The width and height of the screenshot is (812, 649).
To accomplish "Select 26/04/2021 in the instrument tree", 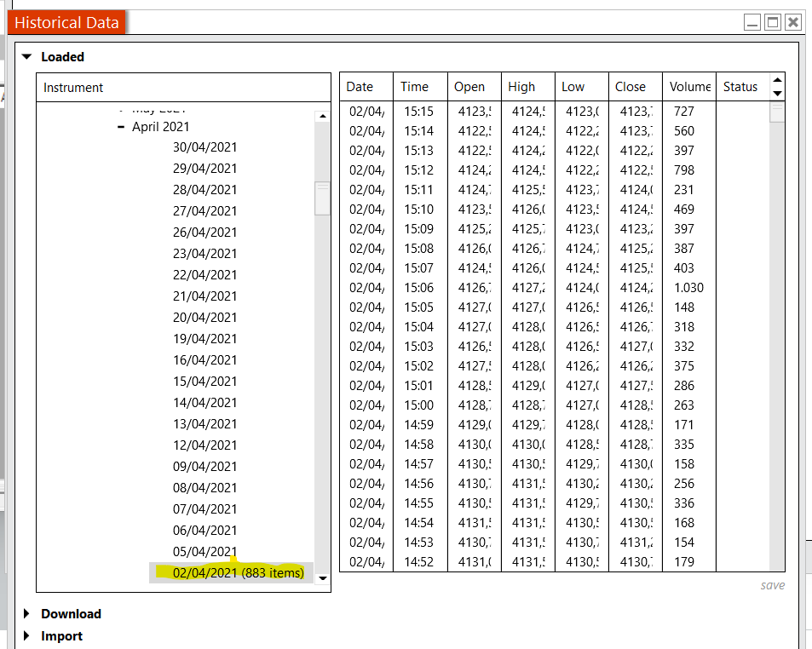I will (204, 233).
